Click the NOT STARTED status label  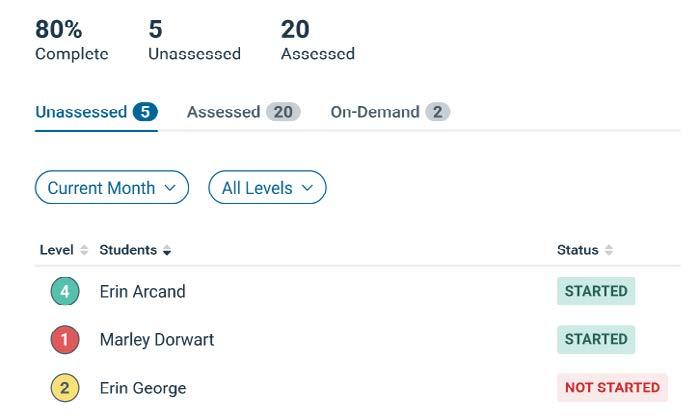tap(612, 388)
